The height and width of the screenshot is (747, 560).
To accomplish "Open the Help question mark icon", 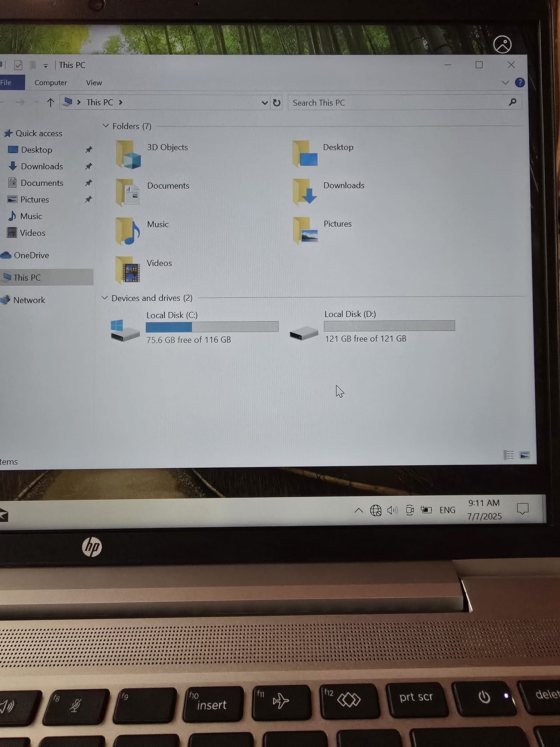I will point(520,83).
